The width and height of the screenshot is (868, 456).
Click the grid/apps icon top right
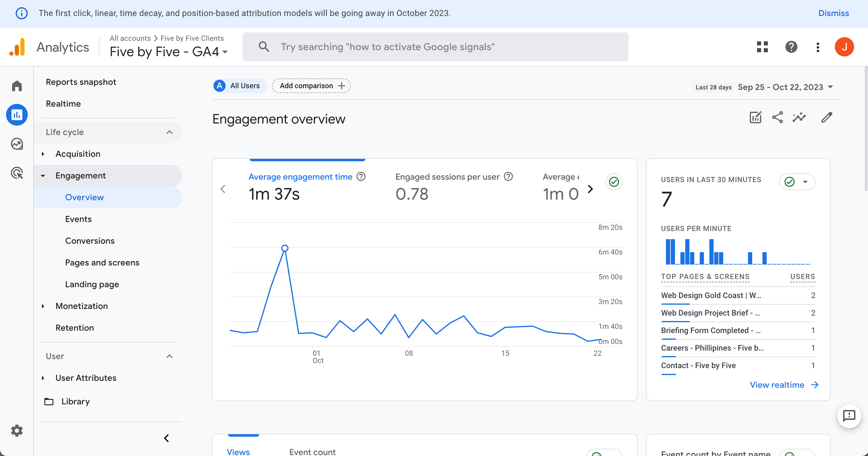coord(762,47)
